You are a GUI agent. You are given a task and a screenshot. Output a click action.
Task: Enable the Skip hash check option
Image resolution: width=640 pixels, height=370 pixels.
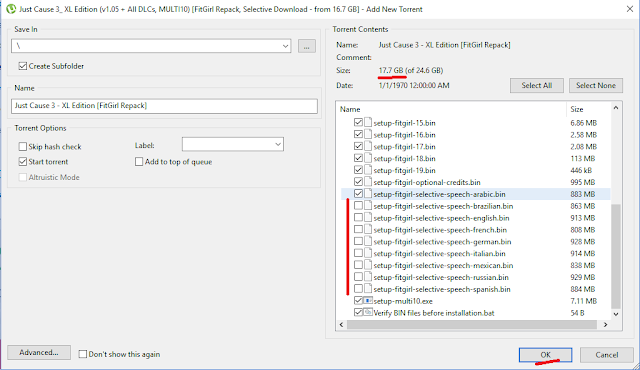click(x=23, y=146)
